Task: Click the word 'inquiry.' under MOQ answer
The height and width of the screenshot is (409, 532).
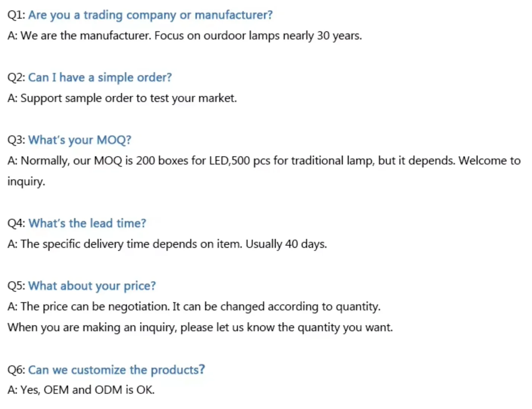Action: pyautogui.click(x=26, y=182)
